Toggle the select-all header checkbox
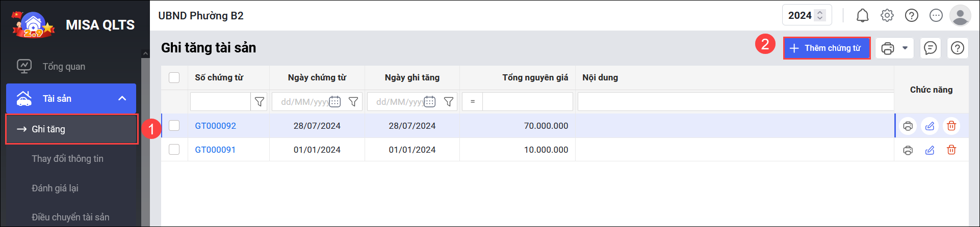This screenshot has width=980, height=227. pos(174,77)
